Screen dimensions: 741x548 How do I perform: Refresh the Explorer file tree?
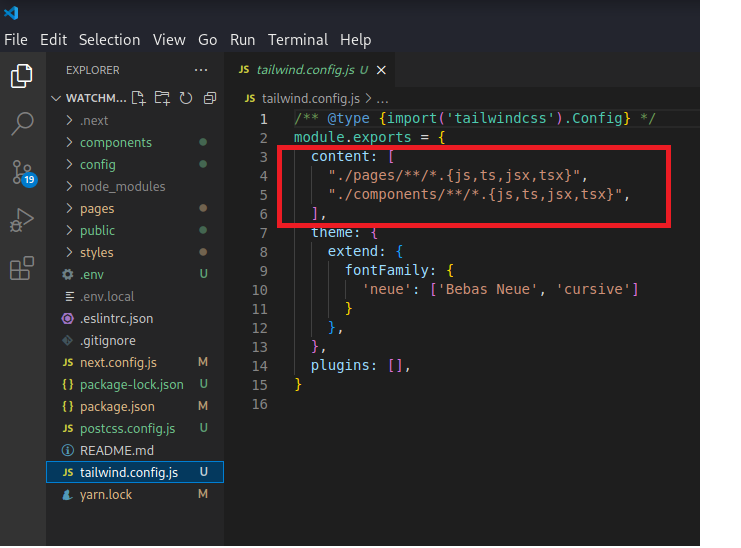pos(186,98)
